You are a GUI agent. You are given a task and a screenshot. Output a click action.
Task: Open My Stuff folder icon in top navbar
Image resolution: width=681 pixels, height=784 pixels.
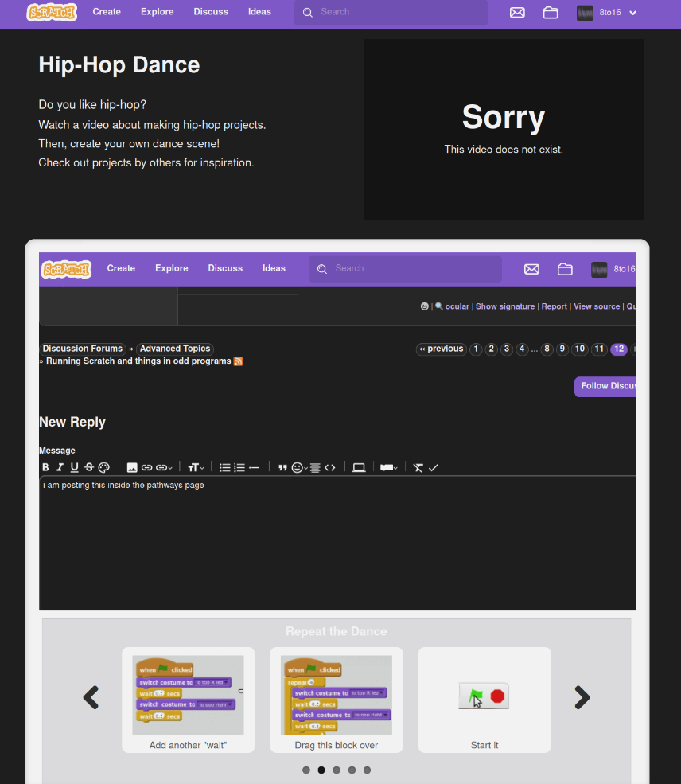pyautogui.click(x=551, y=12)
